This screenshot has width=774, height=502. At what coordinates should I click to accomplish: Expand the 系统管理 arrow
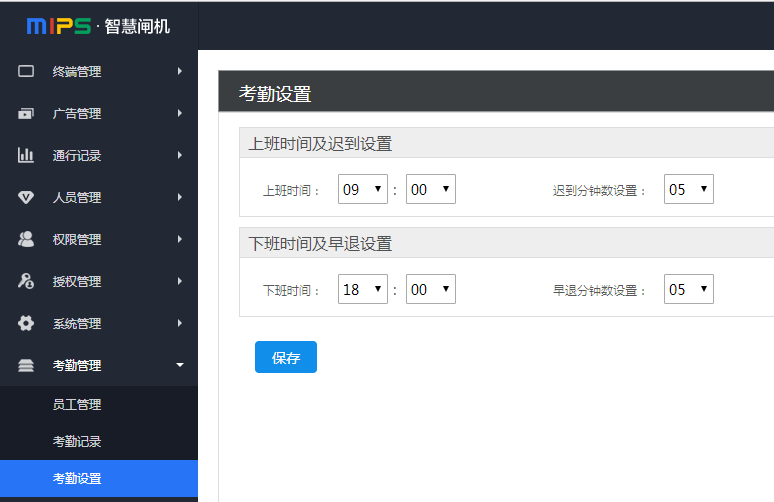pos(180,323)
